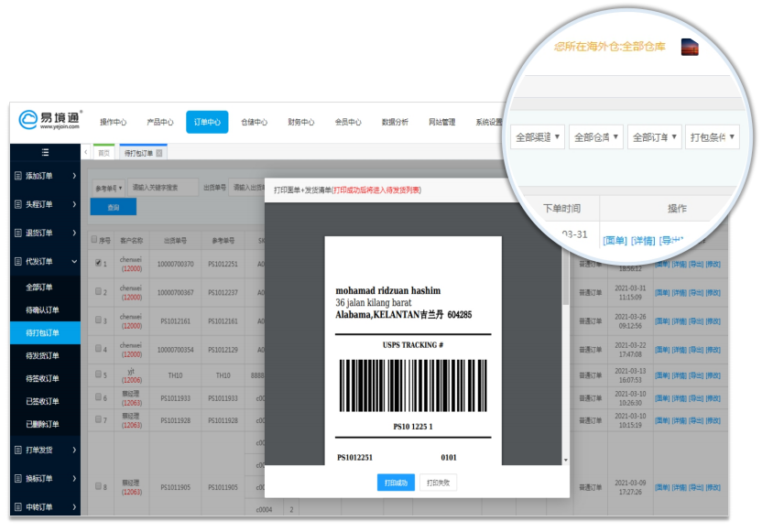Click the 您所在海外仓:全部仓库 text
The height and width of the screenshot is (532, 762).
(x=609, y=47)
